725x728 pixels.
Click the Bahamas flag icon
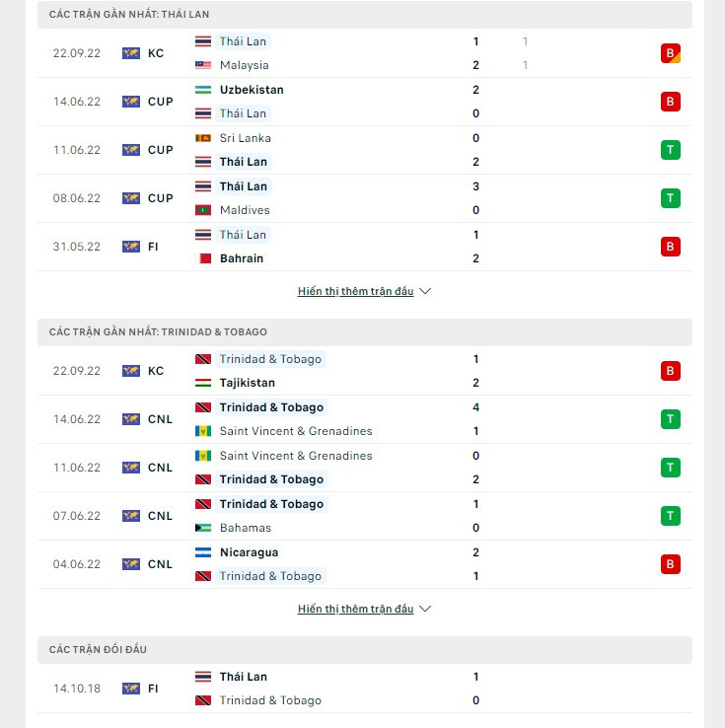pyautogui.click(x=202, y=528)
